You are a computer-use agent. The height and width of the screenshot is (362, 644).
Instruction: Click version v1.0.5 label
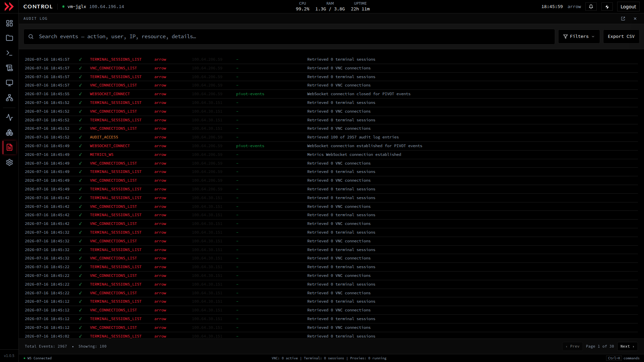pyautogui.click(x=9, y=356)
